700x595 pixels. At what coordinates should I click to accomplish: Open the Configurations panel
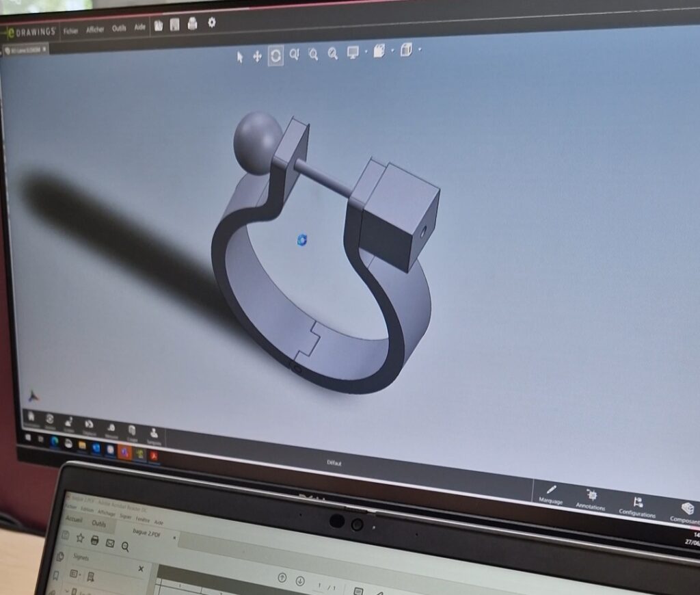point(637,507)
